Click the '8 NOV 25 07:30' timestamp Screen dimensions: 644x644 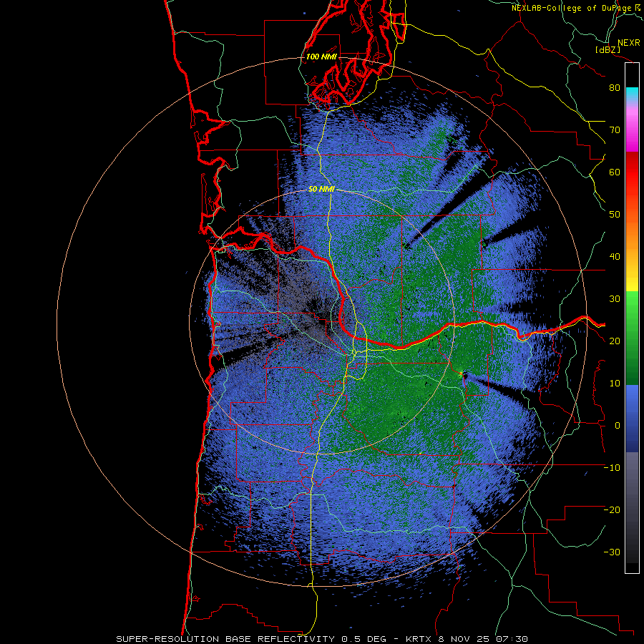coord(484,639)
